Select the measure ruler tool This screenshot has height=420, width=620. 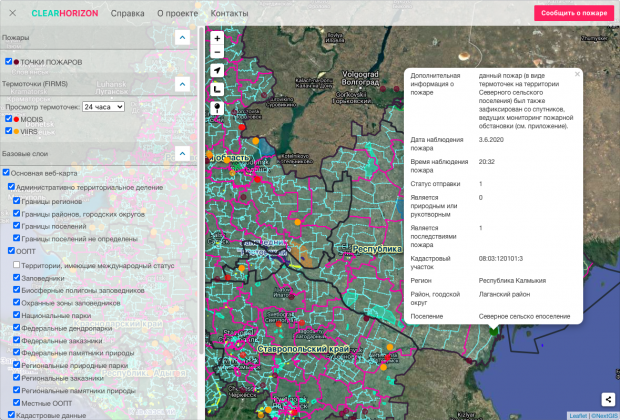pos(217,89)
